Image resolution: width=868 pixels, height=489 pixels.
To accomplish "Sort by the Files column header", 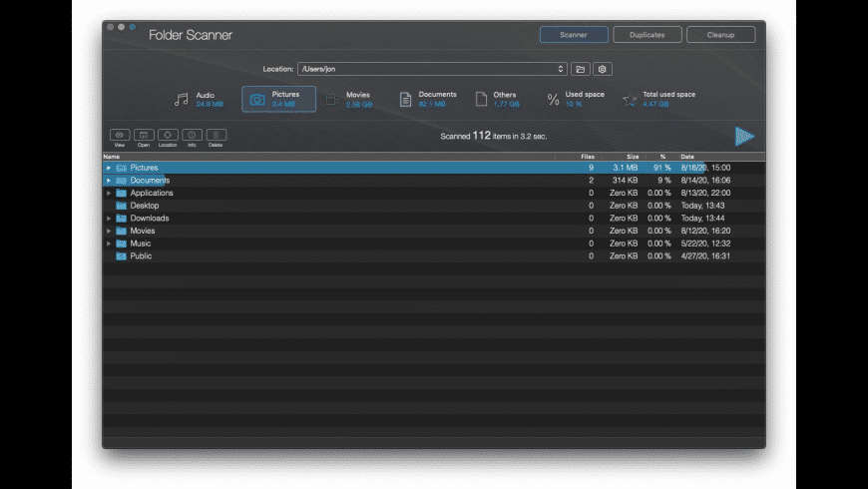I will click(x=588, y=157).
